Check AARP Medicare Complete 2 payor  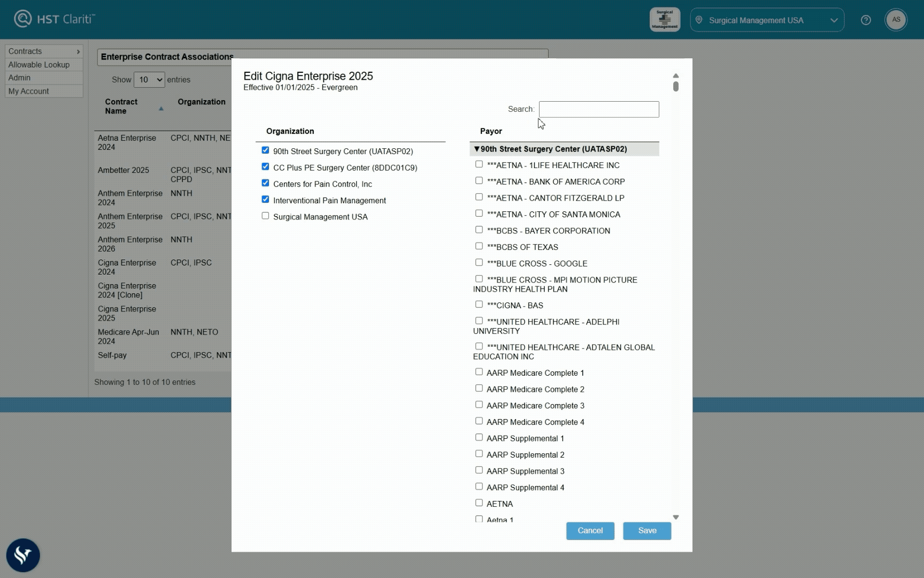click(479, 389)
